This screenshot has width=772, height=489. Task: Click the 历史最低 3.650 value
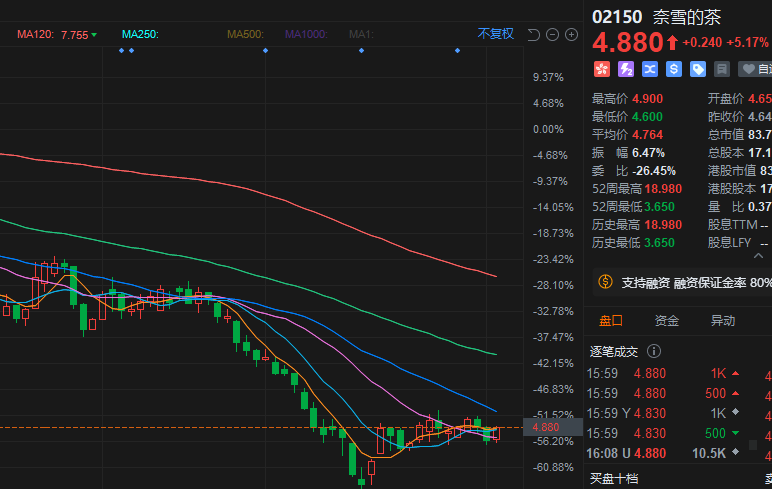click(x=659, y=243)
